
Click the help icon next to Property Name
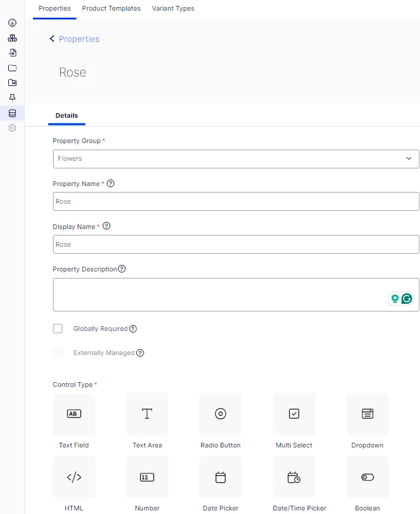point(111,183)
